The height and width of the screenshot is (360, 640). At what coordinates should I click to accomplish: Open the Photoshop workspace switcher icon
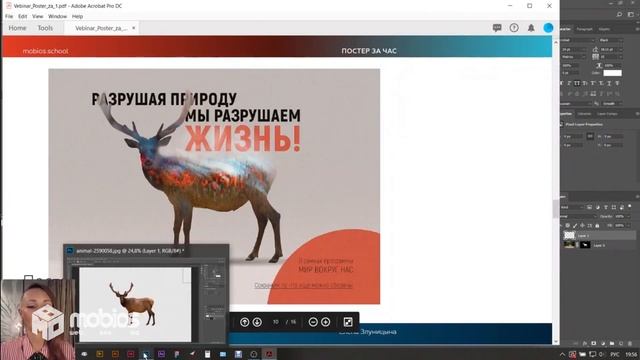click(631, 15)
